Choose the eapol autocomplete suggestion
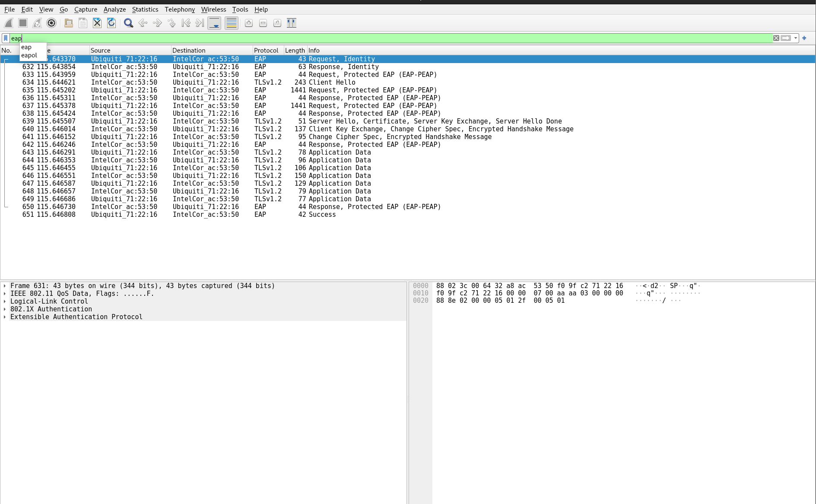The image size is (816, 504). 29,55
